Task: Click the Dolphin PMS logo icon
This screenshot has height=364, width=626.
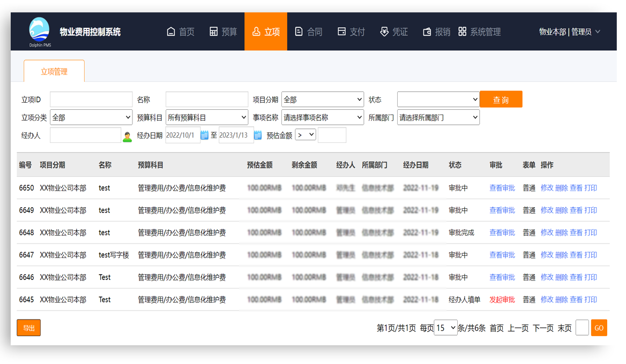Action: pyautogui.click(x=39, y=30)
